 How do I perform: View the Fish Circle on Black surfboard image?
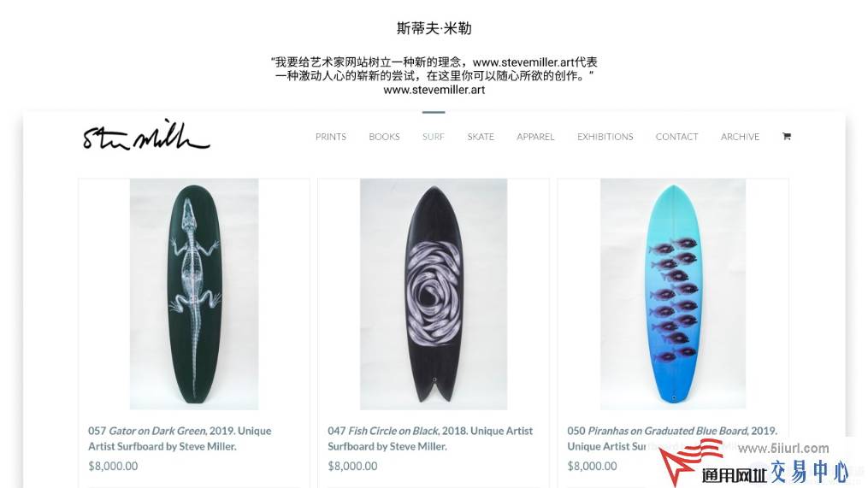tap(434, 294)
